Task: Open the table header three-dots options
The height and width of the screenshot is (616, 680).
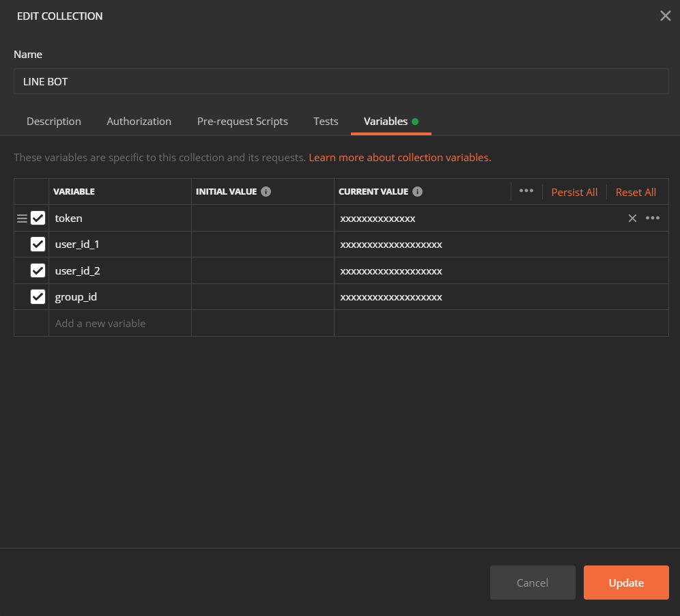Action: [x=526, y=191]
